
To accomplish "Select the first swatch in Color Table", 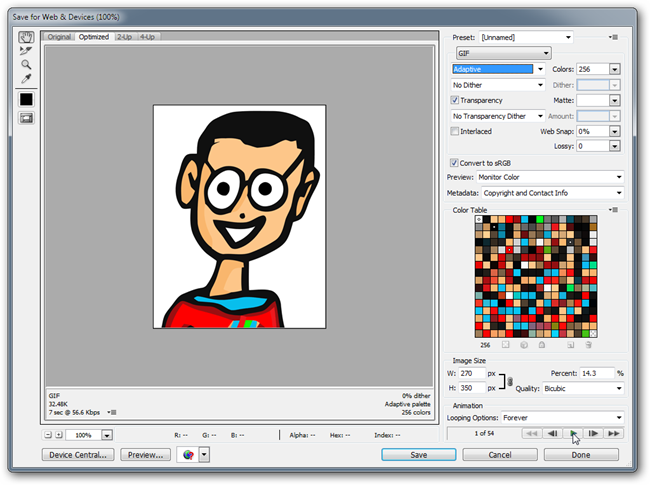I will pos(479,219).
